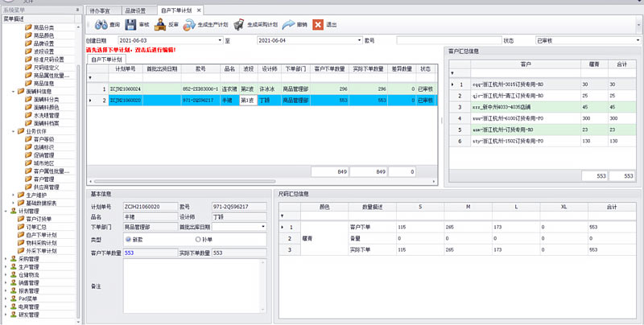Open 订单汇总 in the sidebar tree
Viewport: 644px width, 325px height.
click(35, 226)
